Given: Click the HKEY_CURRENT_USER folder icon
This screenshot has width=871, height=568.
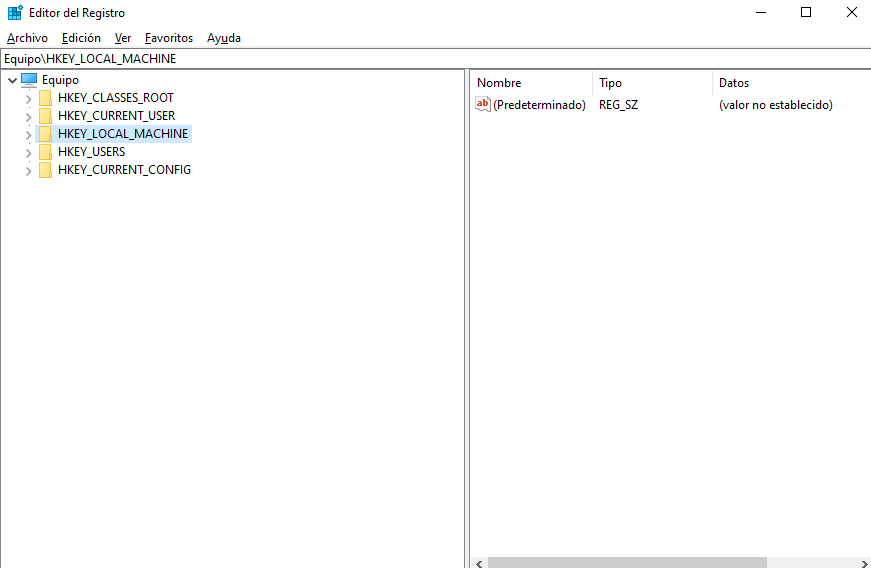Looking at the screenshot, I should (46, 116).
